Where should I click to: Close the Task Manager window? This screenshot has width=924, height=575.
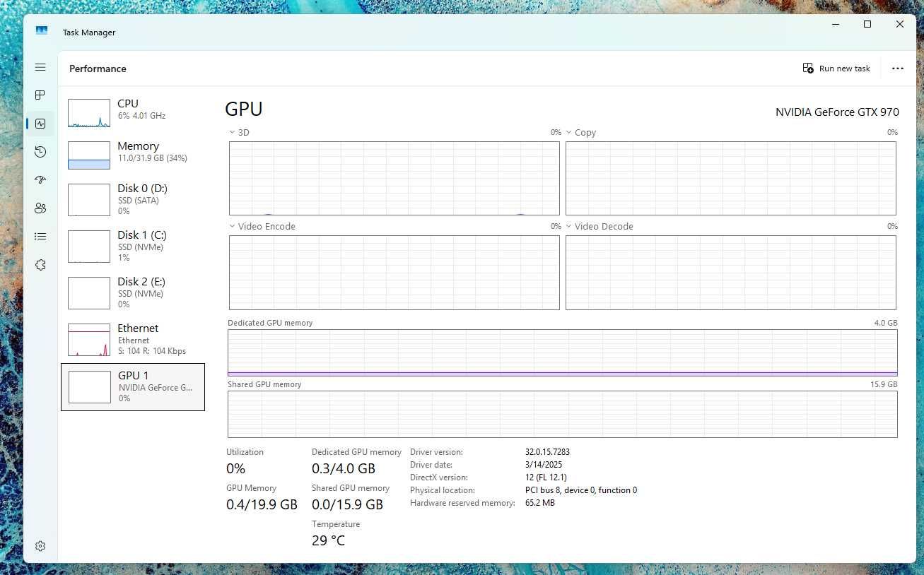[x=900, y=24]
